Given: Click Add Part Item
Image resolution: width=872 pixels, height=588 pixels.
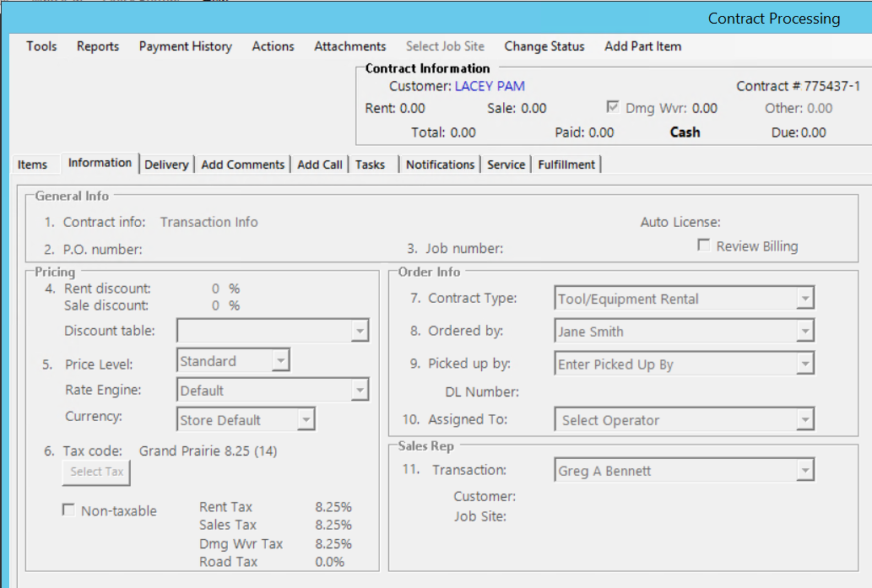Looking at the screenshot, I should point(642,46).
